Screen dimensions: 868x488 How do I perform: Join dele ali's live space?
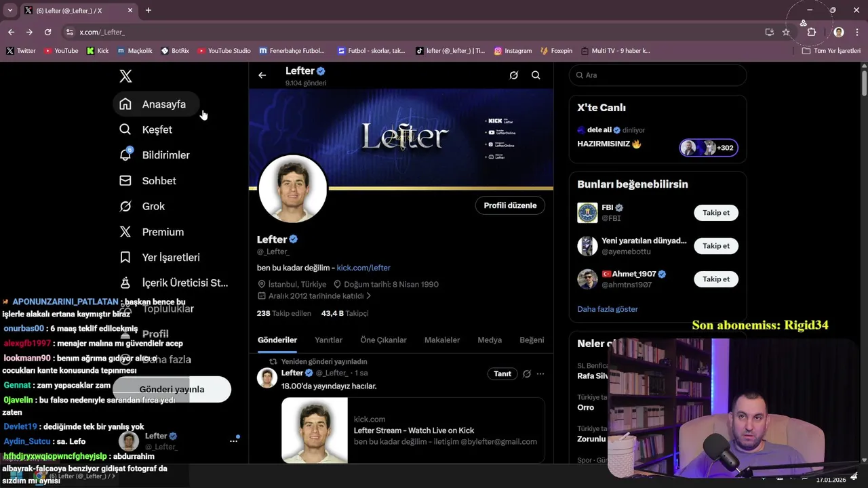(x=658, y=138)
